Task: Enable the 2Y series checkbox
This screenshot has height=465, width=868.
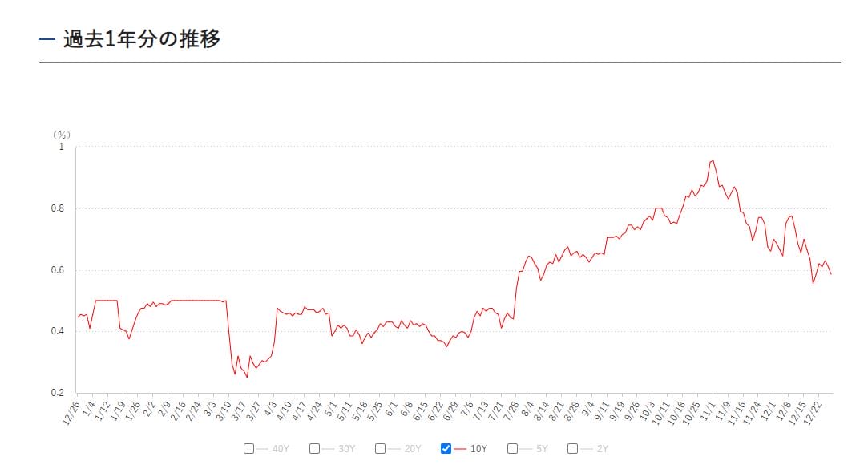Action: pyautogui.click(x=572, y=448)
